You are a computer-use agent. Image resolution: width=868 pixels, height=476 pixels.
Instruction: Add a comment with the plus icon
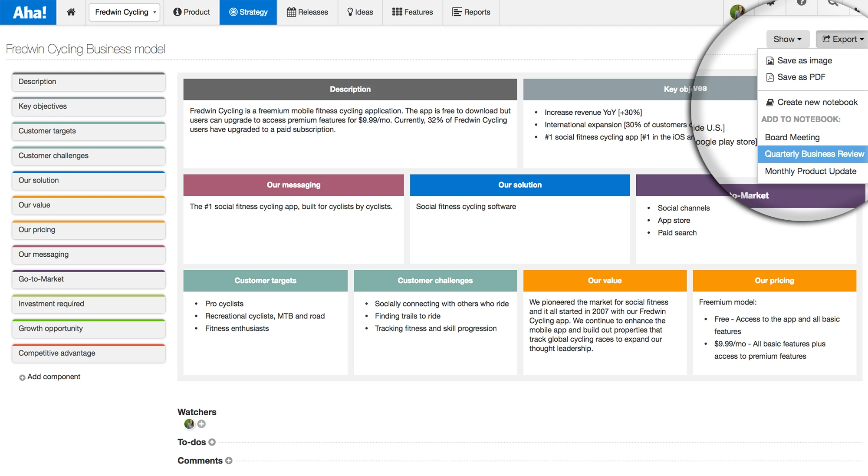click(x=229, y=461)
